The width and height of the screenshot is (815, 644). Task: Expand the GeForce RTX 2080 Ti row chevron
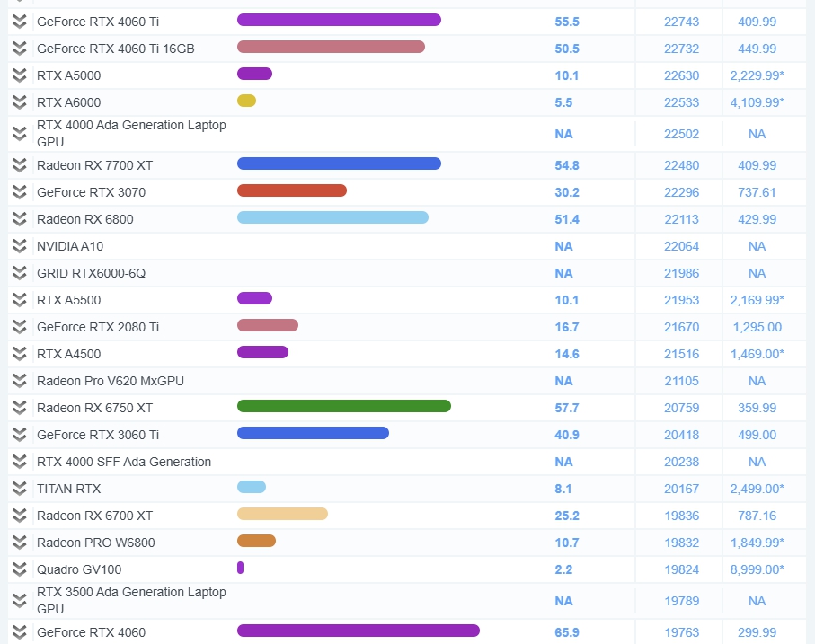coord(19,328)
